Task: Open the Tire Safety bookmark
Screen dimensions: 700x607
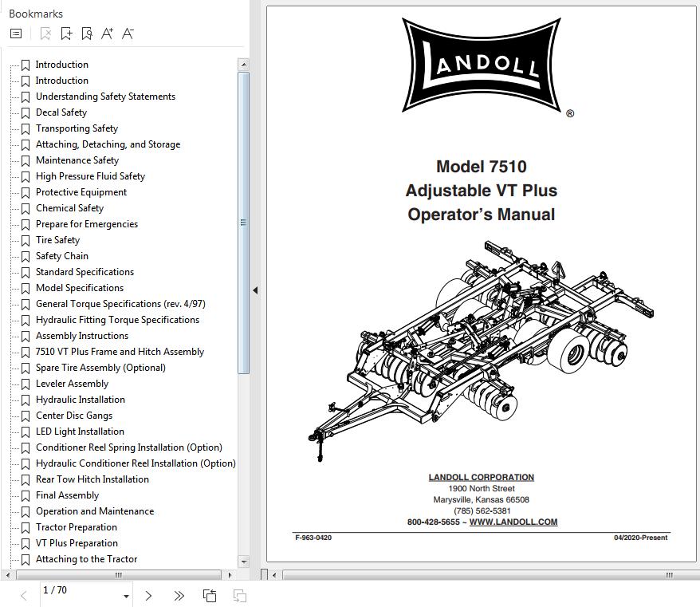Action: [57, 240]
